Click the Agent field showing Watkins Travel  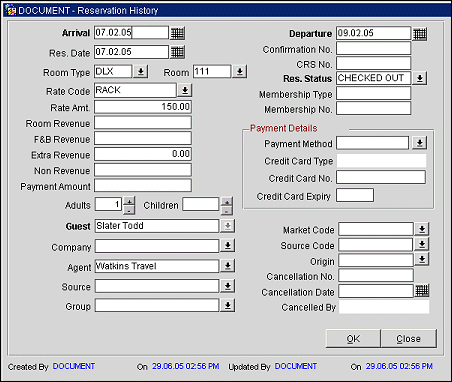[x=157, y=266]
